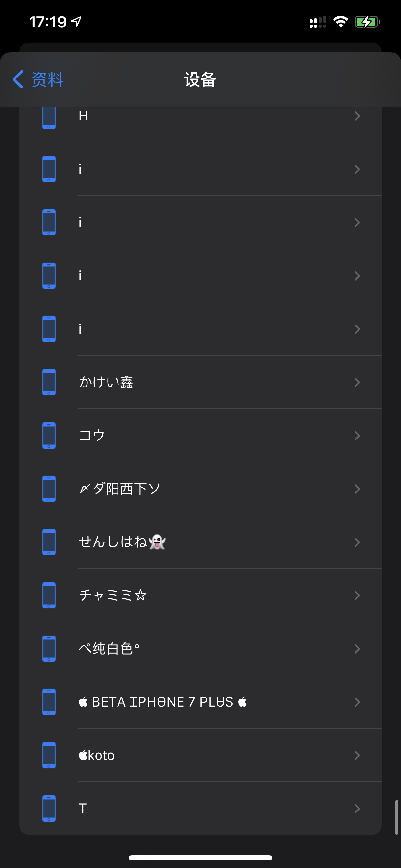
Task: Tap the chevron on the H row
Action: [357, 116]
